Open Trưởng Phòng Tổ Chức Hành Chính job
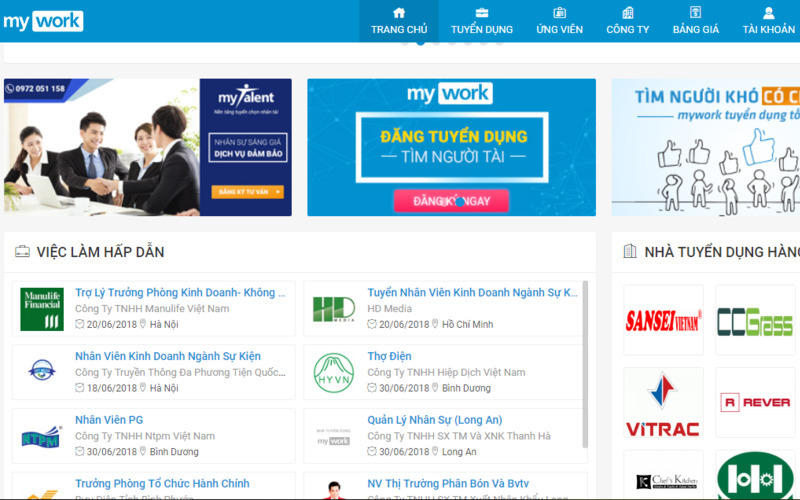Screen dimensions: 800x500 click(162, 484)
